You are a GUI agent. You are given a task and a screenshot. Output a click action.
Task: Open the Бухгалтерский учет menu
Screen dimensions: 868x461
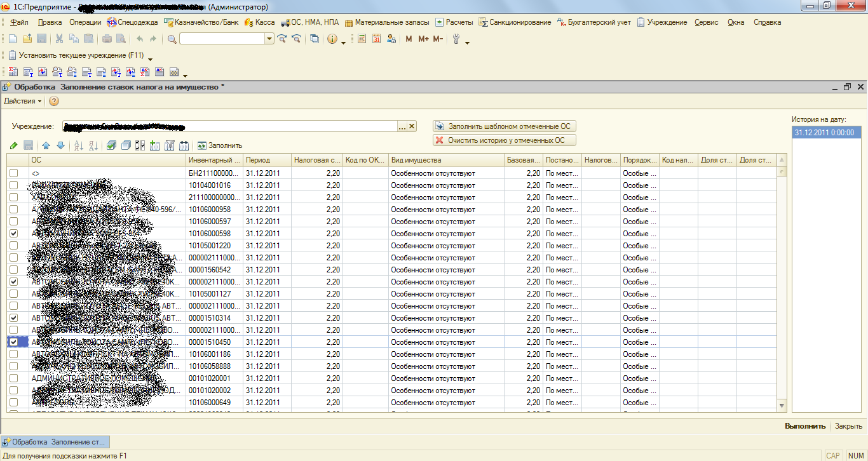pyautogui.click(x=594, y=22)
